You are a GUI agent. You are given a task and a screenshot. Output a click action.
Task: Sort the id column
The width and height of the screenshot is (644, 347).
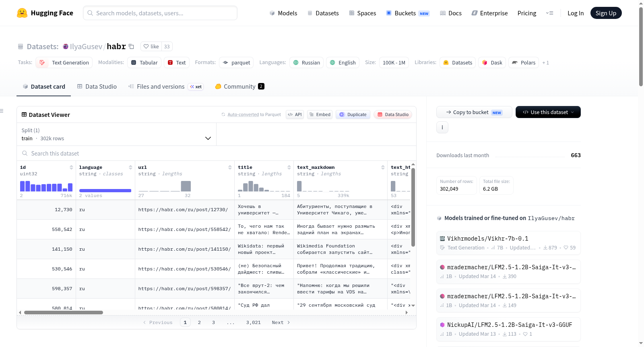pos(71,167)
